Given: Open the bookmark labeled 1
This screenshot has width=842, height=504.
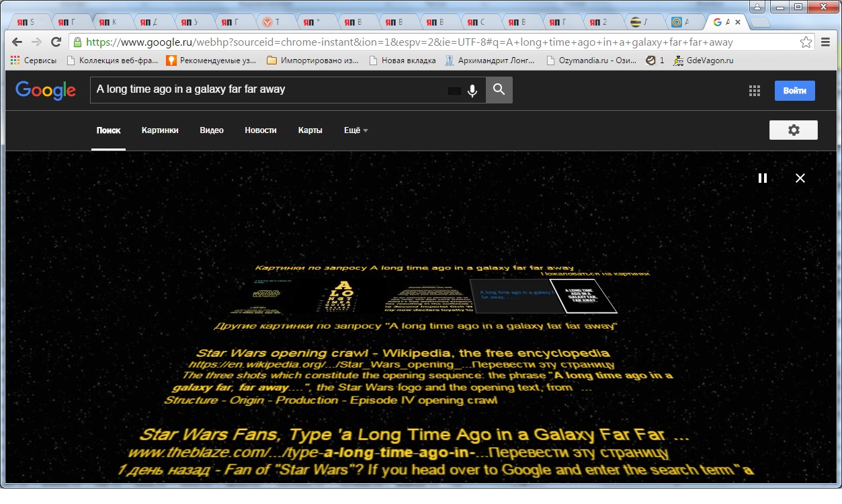Looking at the screenshot, I should [655, 60].
